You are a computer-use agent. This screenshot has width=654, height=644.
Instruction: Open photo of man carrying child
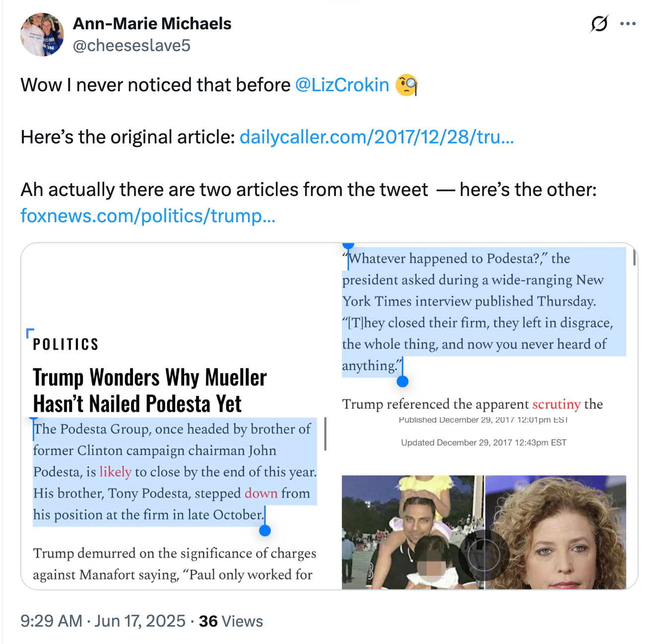(x=412, y=532)
